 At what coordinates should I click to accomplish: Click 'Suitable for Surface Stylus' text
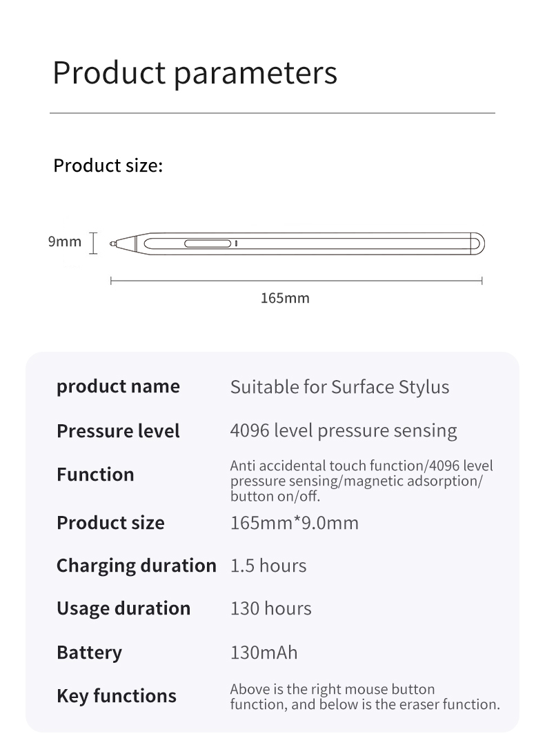click(339, 387)
